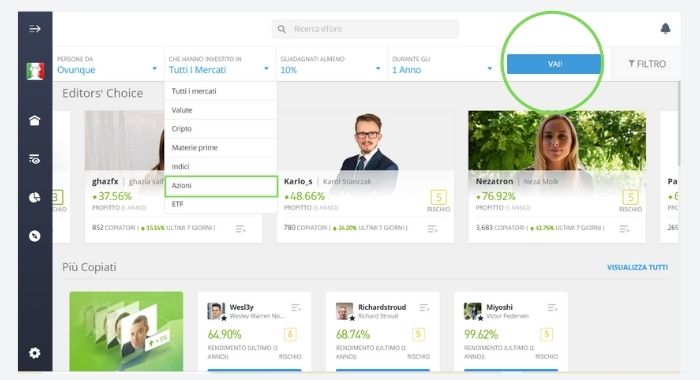Open the notifications bell
Viewport: 700px width, 380px height.
(x=665, y=29)
